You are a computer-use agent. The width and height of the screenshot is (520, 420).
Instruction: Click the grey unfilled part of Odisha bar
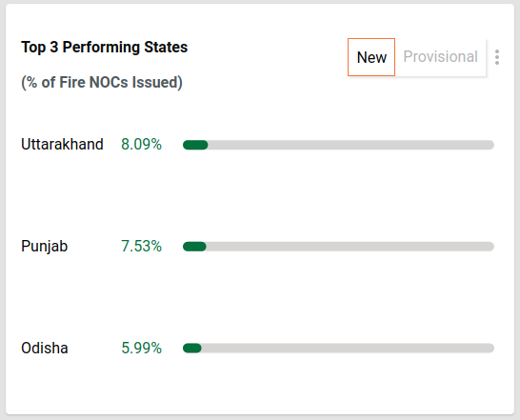click(x=348, y=348)
